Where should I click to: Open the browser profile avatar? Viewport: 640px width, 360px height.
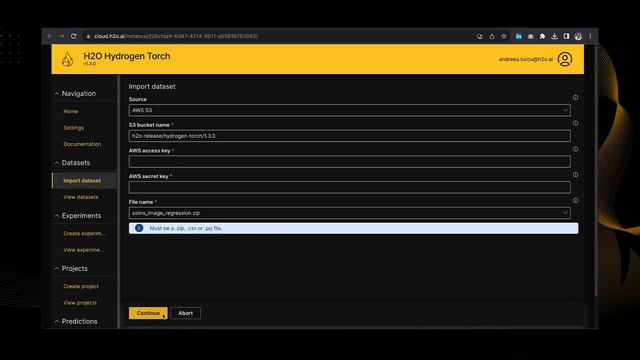tap(578, 36)
